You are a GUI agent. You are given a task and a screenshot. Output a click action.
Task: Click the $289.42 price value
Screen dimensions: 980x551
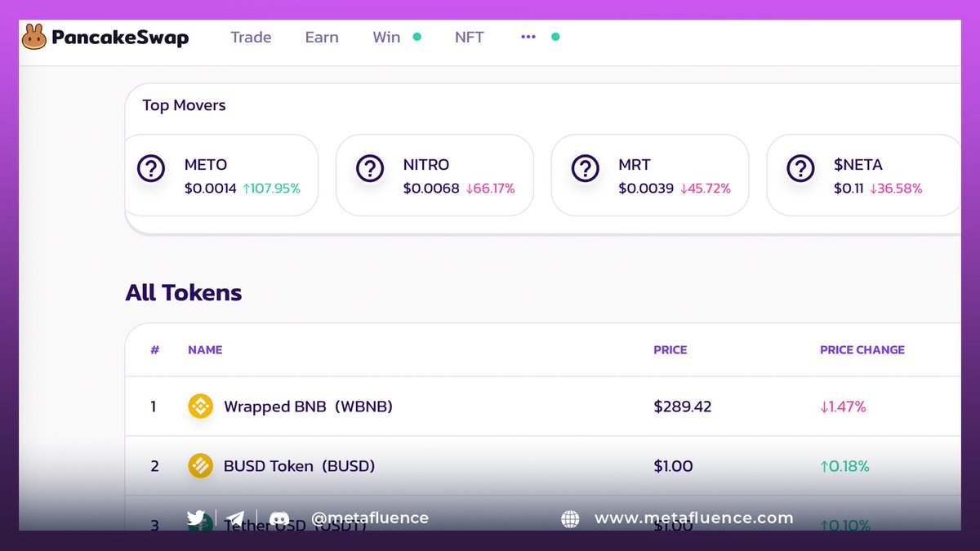point(683,407)
